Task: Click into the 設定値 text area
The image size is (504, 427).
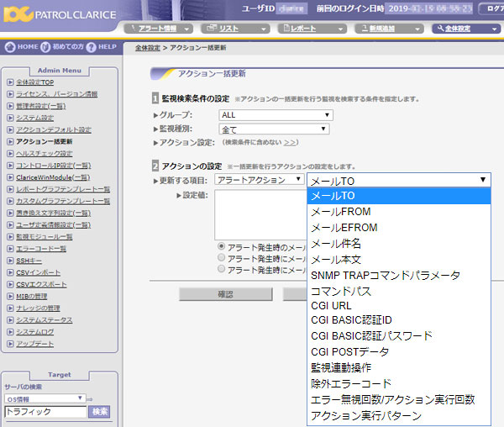Action: [x=261, y=214]
